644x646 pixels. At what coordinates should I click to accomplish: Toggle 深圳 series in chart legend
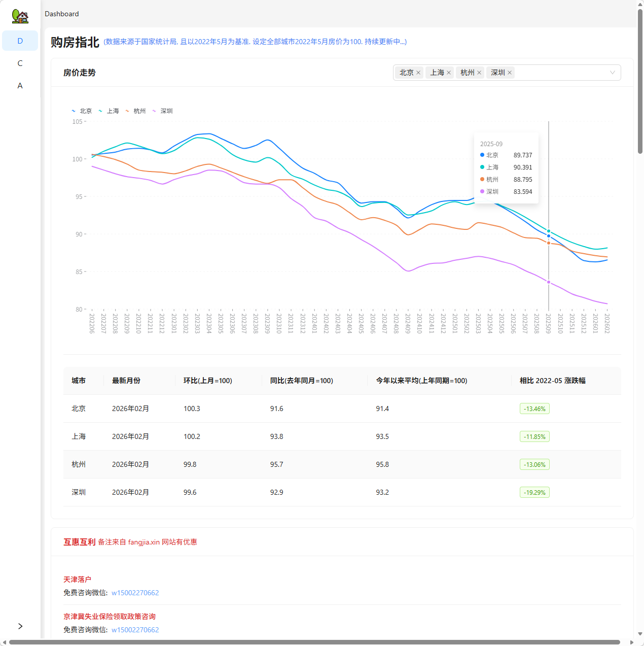point(163,111)
